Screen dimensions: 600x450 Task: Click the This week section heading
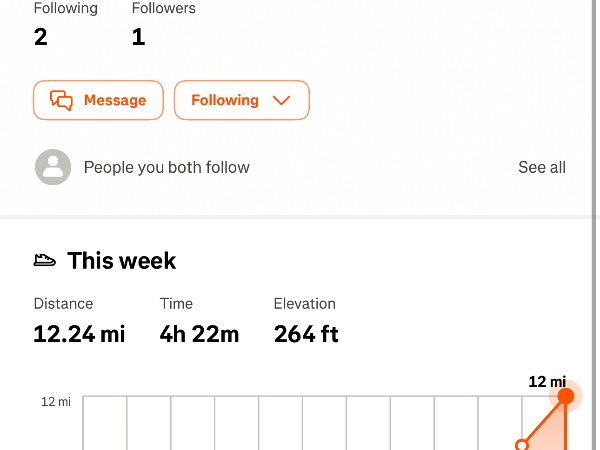(121, 261)
